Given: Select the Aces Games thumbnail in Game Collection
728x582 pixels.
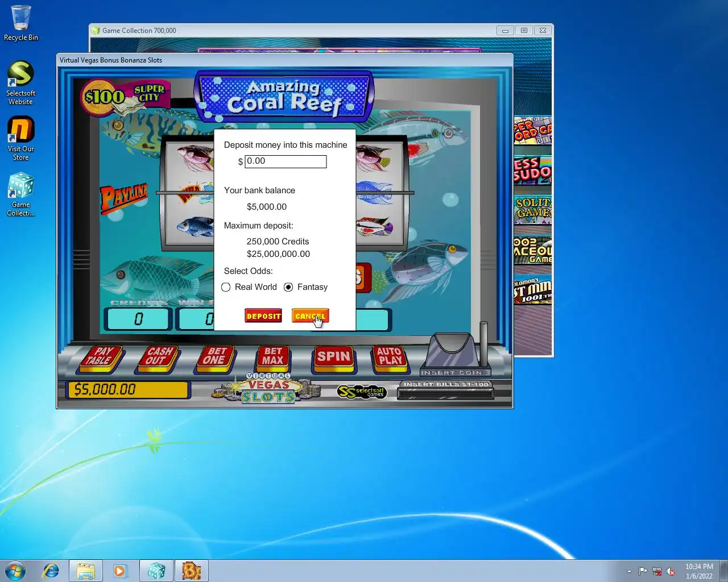Looking at the screenshot, I should pyautogui.click(x=532, y=250).
